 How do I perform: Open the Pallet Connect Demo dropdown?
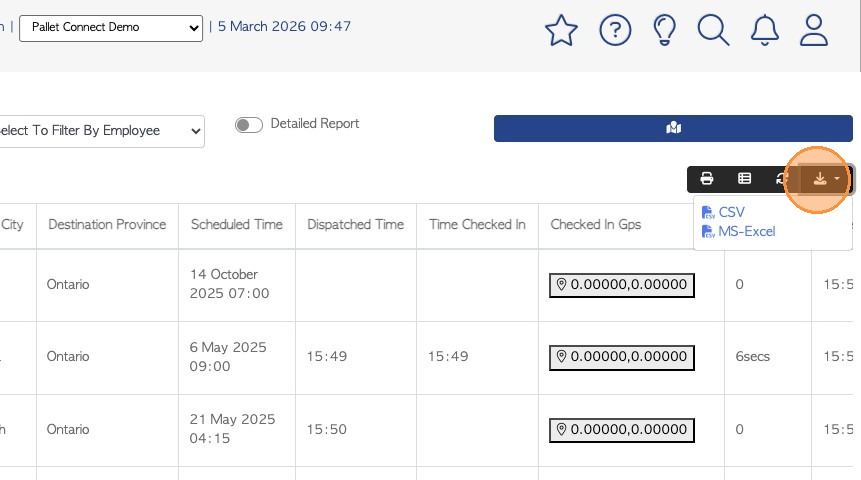tap(111, 28)
